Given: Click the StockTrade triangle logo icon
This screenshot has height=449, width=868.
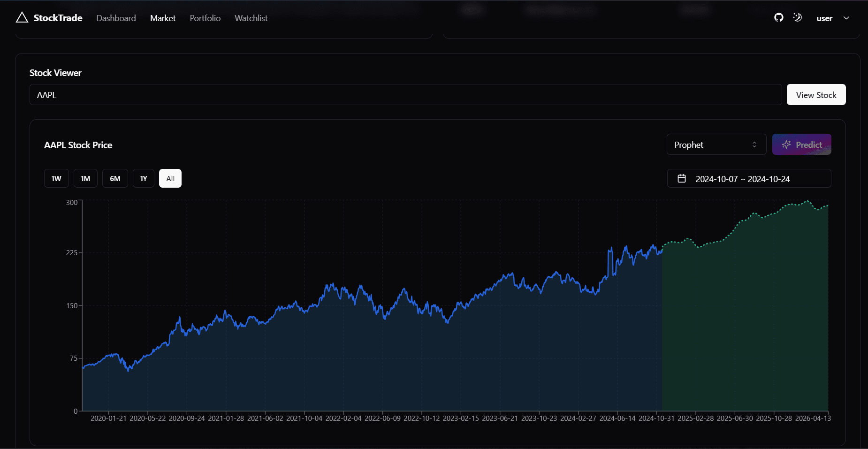Looking at the screenshot, I should 22,18.
